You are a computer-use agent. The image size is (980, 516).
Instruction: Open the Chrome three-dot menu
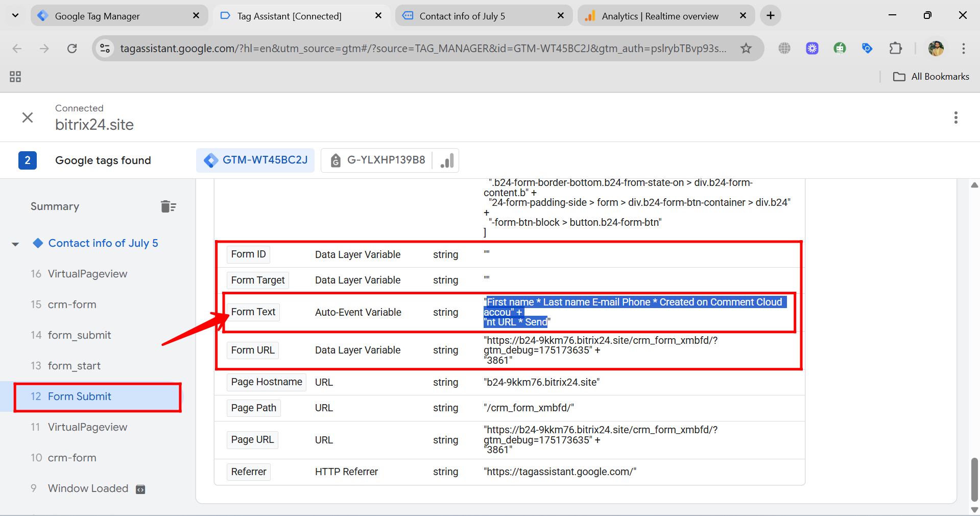point(963,49)
